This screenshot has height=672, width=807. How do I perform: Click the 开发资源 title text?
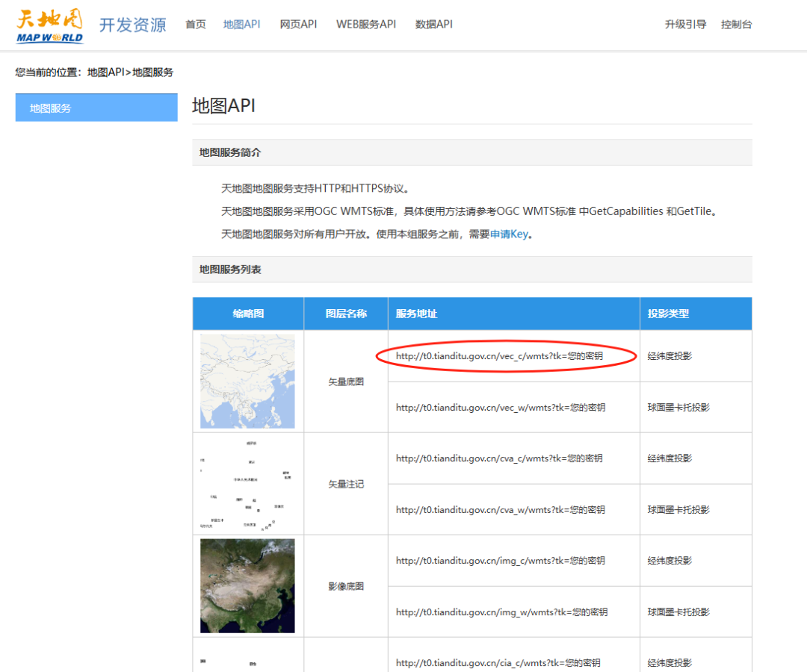(x=132, y=25)
